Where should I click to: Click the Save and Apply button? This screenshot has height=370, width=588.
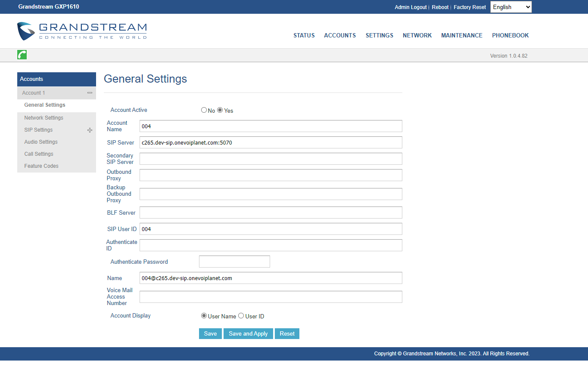(x=248, y=334)
